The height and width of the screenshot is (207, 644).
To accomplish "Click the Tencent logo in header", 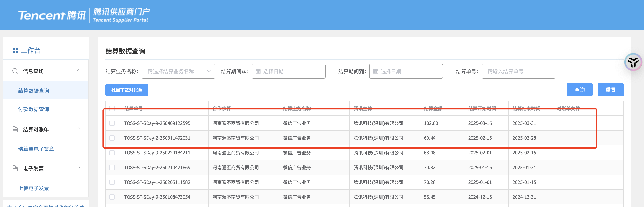I will (x=52, y=15).
